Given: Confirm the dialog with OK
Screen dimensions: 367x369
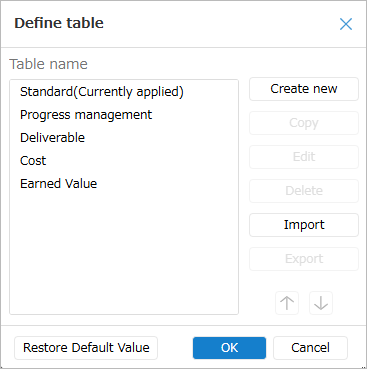Looking at the screenshot, I should 229,348.
